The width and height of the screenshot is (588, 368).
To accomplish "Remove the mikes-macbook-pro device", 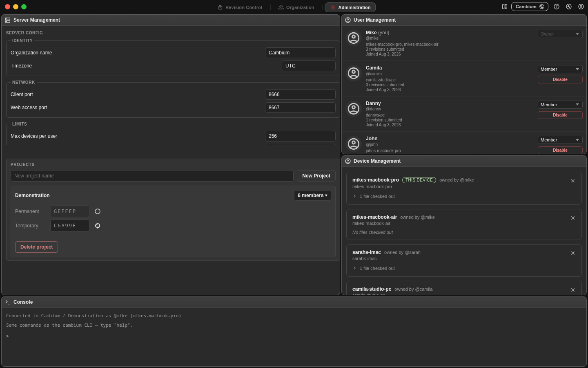I will 573,181.
